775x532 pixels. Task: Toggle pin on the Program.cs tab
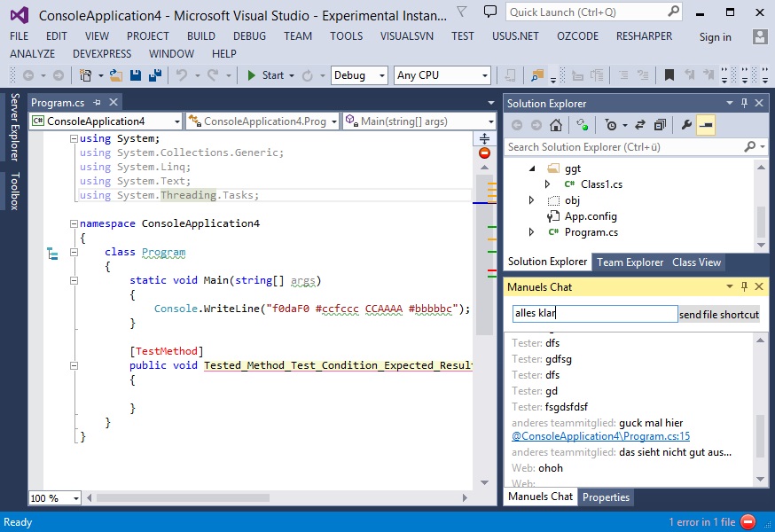(97, 103)
